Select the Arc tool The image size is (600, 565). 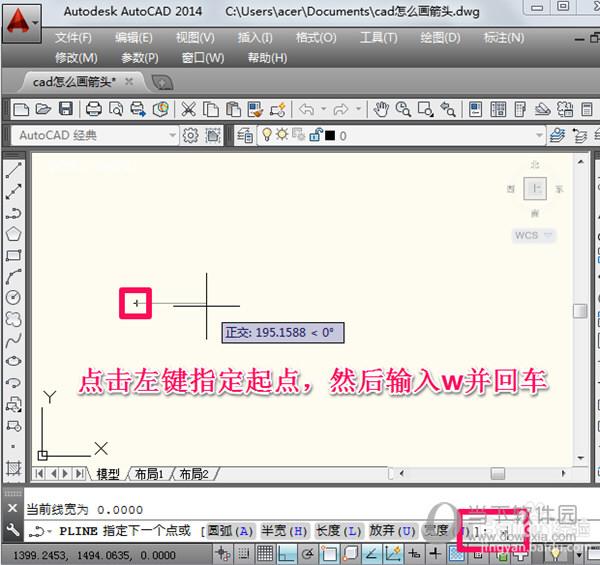[x=13, y=277]
